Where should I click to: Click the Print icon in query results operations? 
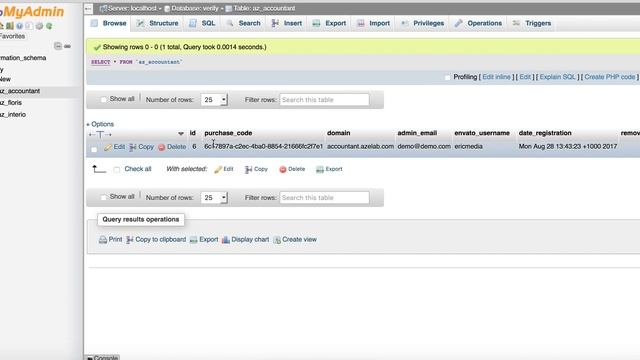[x=103, y=240]
